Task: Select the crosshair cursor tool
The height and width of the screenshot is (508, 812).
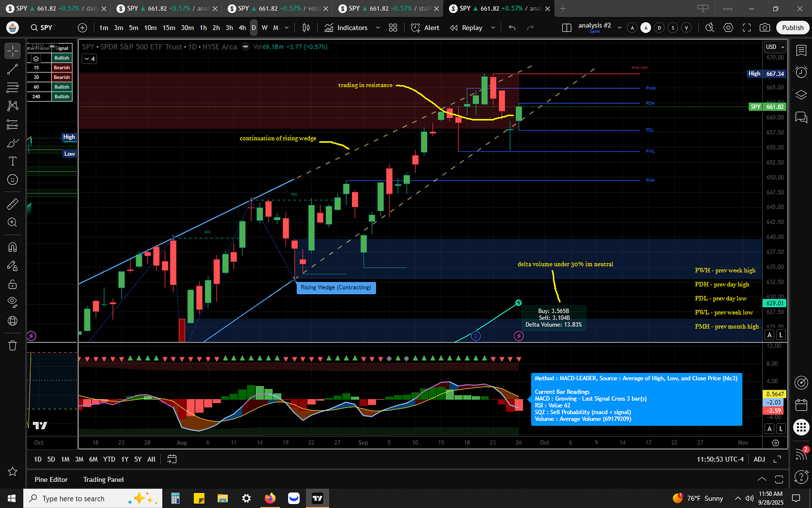Action: tap(13, 51)
